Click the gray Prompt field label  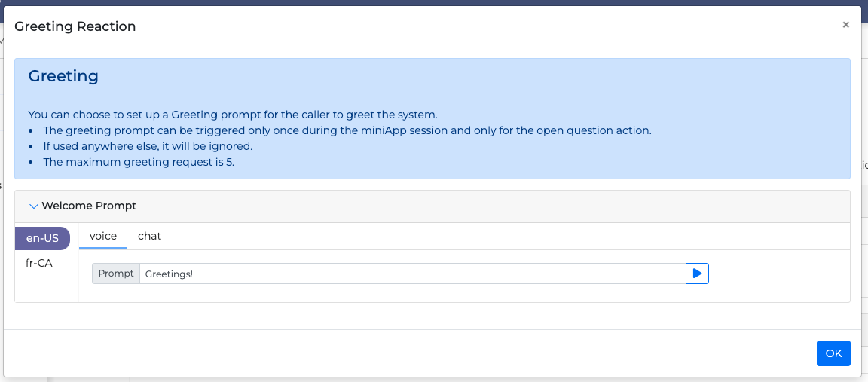pos(116,274)
